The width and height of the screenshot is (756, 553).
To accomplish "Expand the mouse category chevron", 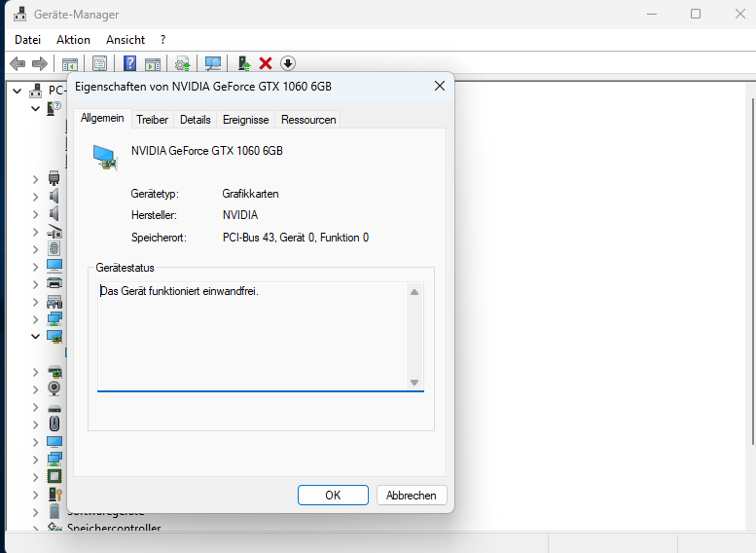I will click(x=35, y=424).
